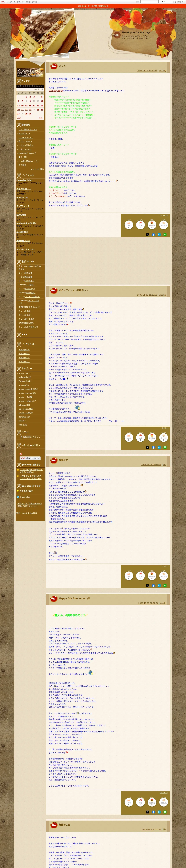Open ナビィのコトノハ link inside さてと post
186x868 pixels.
coord(56,193)
